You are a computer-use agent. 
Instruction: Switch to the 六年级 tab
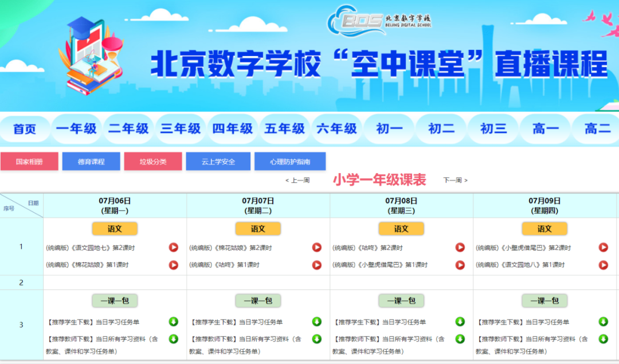[336, 129]
